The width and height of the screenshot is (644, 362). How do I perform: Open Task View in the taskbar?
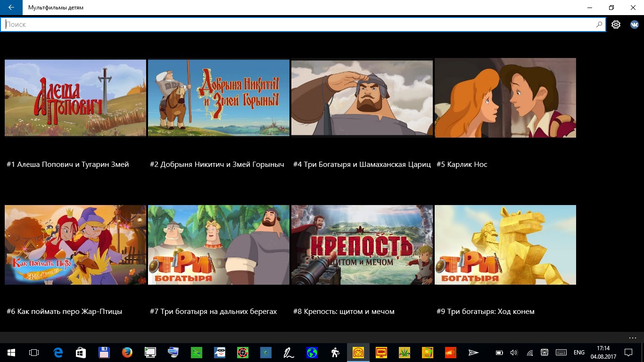[34, 353]
